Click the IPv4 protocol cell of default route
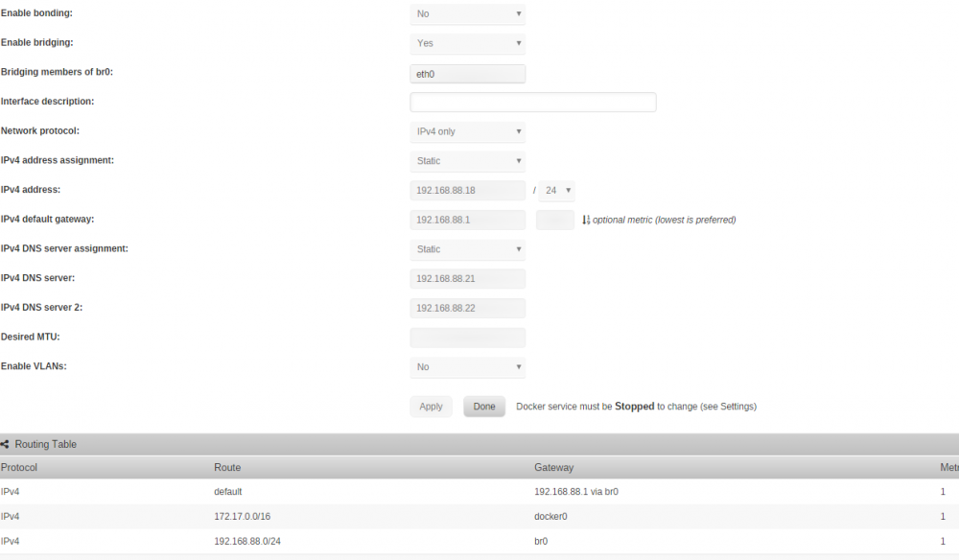 10,492
